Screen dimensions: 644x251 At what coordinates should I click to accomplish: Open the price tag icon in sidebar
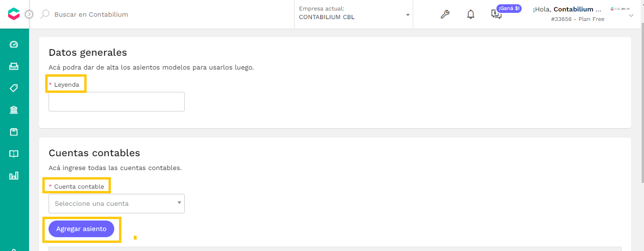[x=14, y=88]
